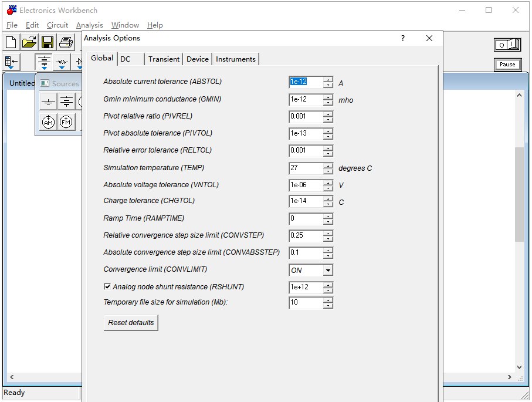Click the Ramp Time stepper arrows
This screenshot has height=402, width=532.
tap(328, 219)
